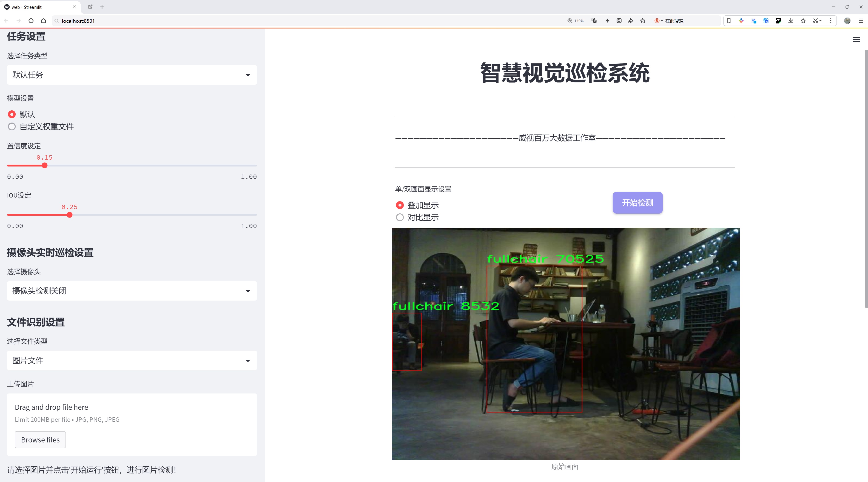
Task: Open the 摄像头检测关闭 camera dropdown
Action: [x=132, y=291]
